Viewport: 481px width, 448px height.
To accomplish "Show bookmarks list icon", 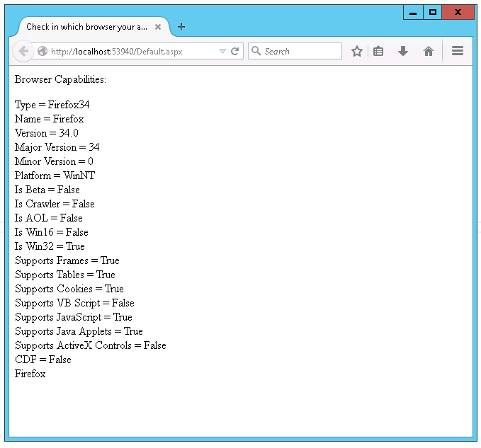I will [378, 51].
